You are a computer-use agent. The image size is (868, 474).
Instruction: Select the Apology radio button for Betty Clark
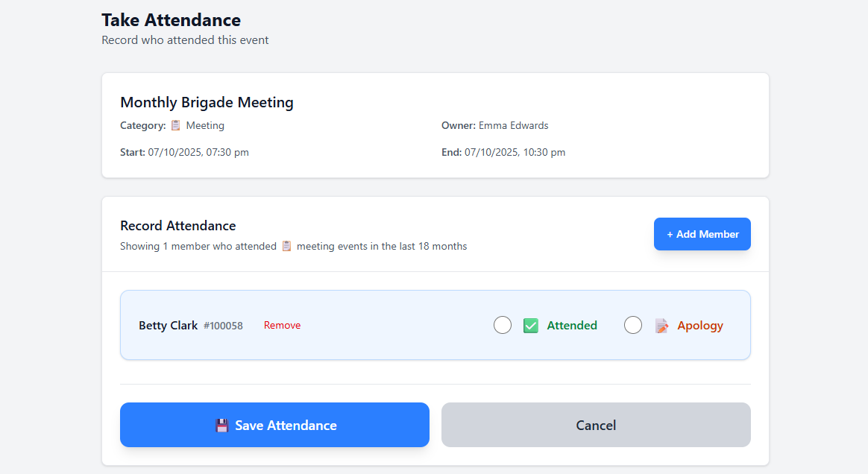click(x=632, y=325)
